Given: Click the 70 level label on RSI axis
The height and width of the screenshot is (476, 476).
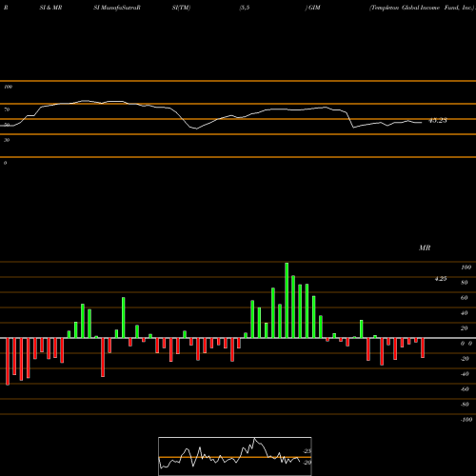Looking at the screenshot, I should [x=7, y=109].
